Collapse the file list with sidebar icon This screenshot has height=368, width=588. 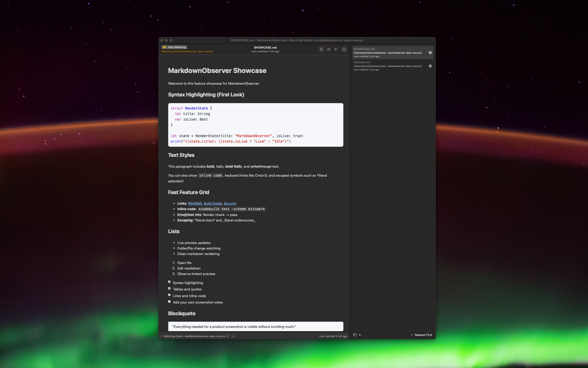coord(355,335)
